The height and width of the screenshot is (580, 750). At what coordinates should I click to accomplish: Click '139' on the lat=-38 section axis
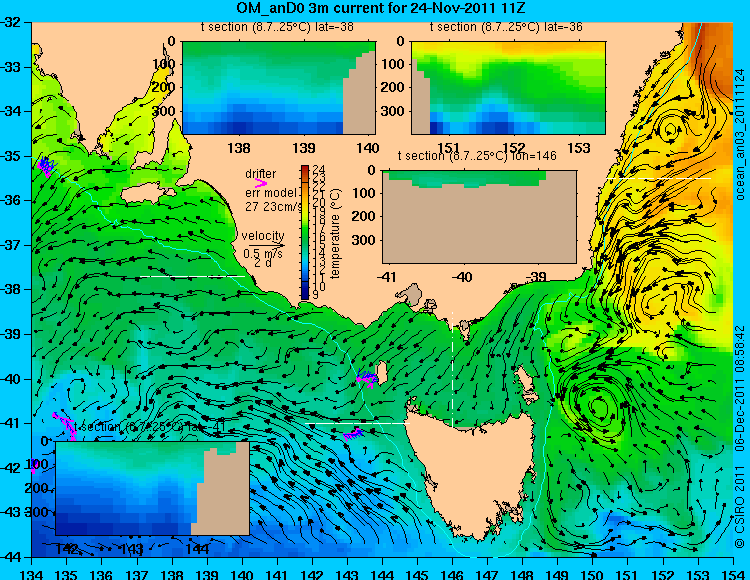coord(304,148)
